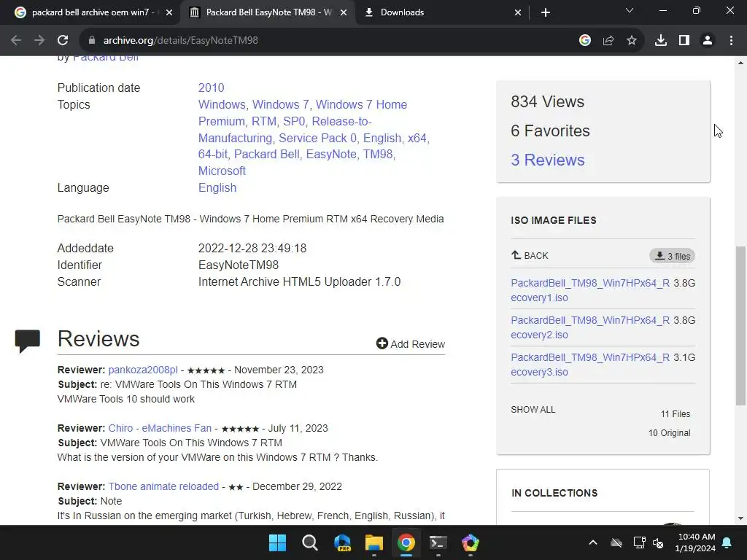
Task: Go back using the browser back arrow
Action: (x=16, y=41)
